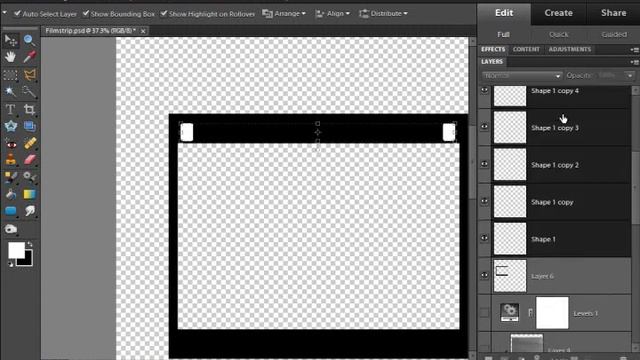Switch to the Create tab
Viewport: 640px width, 360px height.
[558, 13]
